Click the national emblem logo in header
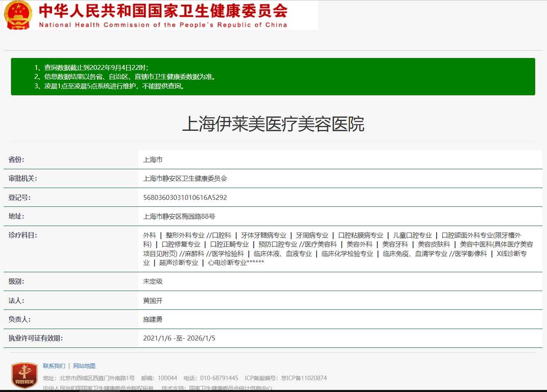547x392 pixels. (18, 15)
